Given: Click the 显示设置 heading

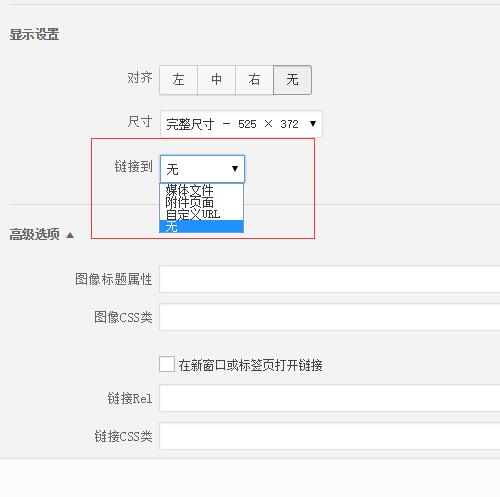Looking at the screenshot, I should tap(34, 34).
